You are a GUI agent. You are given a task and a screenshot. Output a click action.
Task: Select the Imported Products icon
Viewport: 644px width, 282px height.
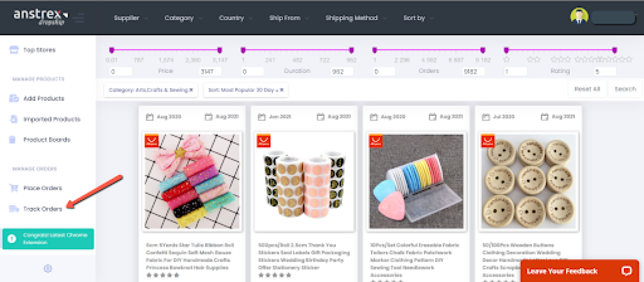(14, 119)
